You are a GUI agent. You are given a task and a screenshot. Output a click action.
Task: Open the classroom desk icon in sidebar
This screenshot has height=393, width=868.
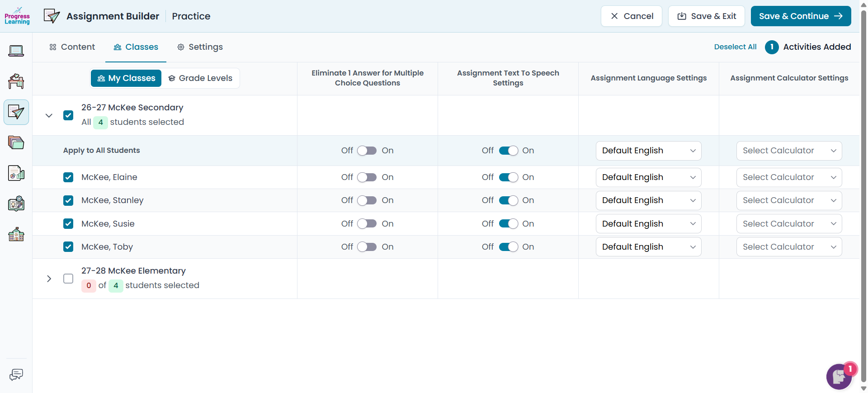[16, 81]
